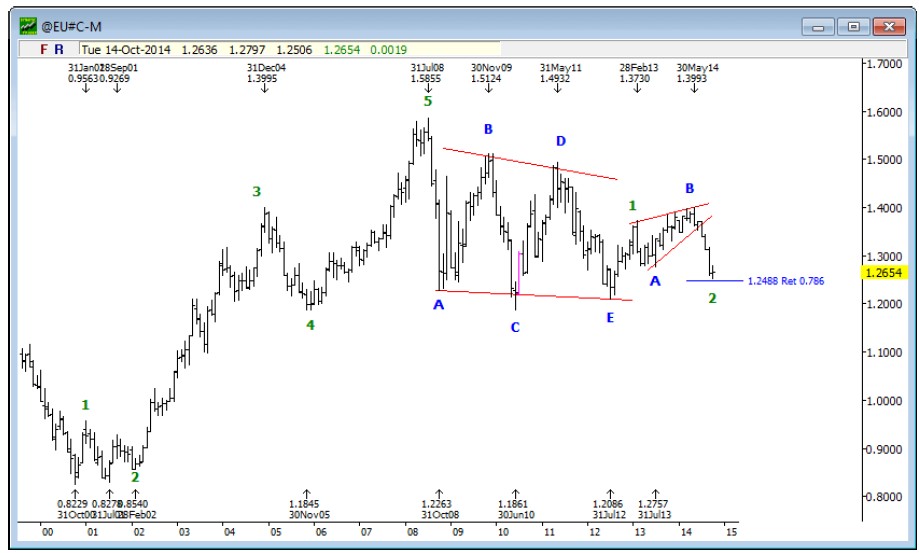Image resolution: width=919 pixels, height=553 pixels.
Task: Click the green 1 label near 2013 high
Action: (x=632, y=206)
